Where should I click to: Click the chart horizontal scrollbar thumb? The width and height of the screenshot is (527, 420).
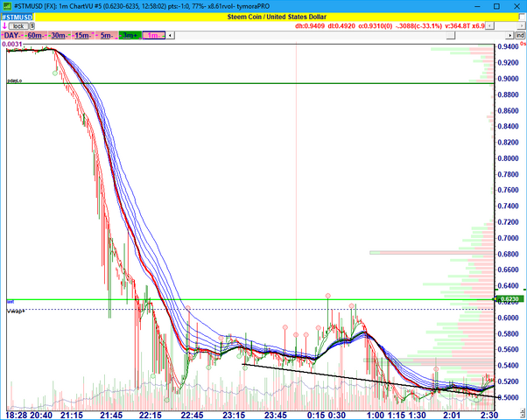(x=451, y=35)
